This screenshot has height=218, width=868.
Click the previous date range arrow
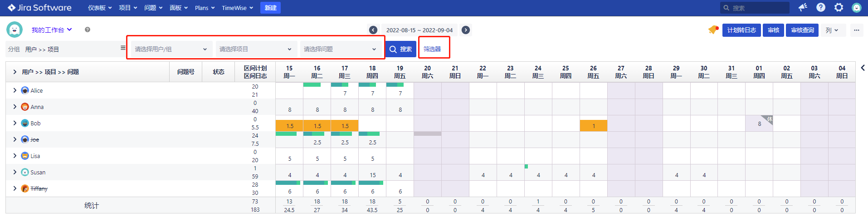point(373,30)
